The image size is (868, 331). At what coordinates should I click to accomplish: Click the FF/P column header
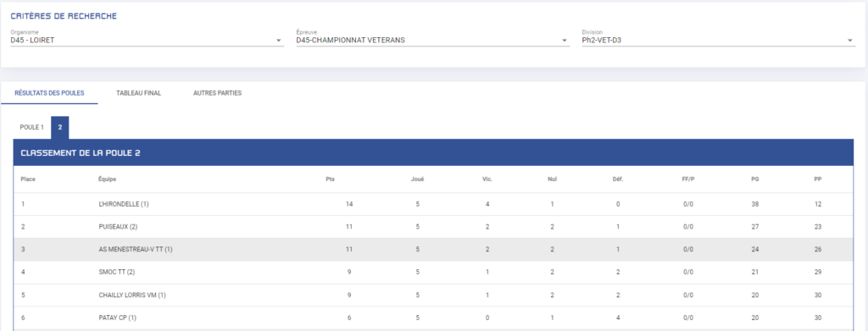[x=687, y=179]
